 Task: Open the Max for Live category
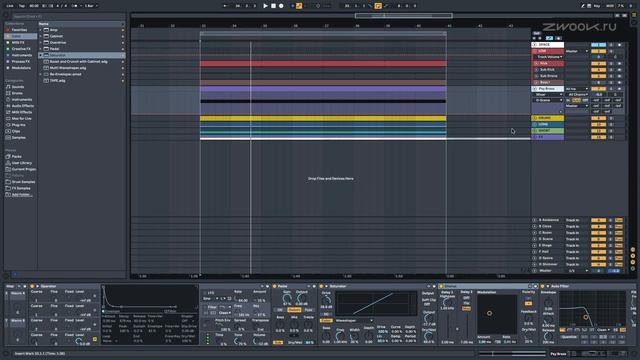[21, 118]
